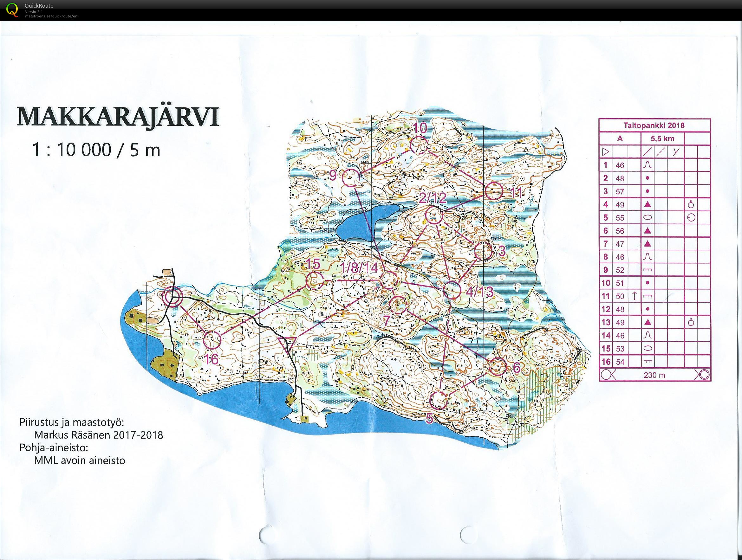Select control circle 5 near the shoreline
Viewport: 742px width, 560px height.
(439, 400)
